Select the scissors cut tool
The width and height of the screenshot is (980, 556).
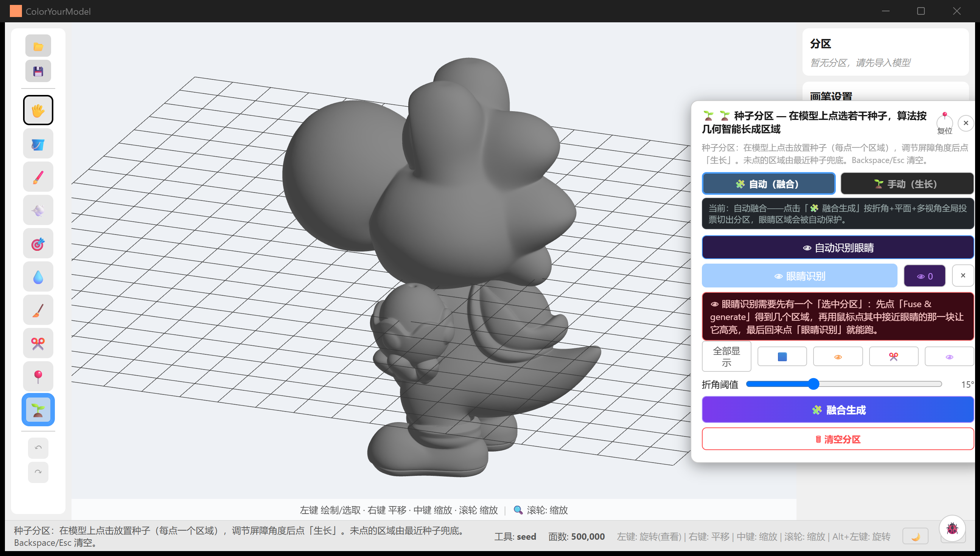coord(38,343)
